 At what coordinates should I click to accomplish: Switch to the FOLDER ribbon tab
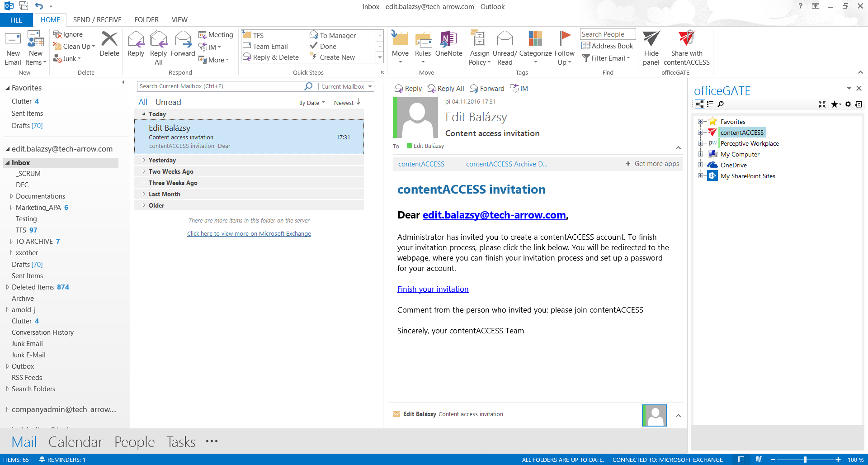click(146, 20)
